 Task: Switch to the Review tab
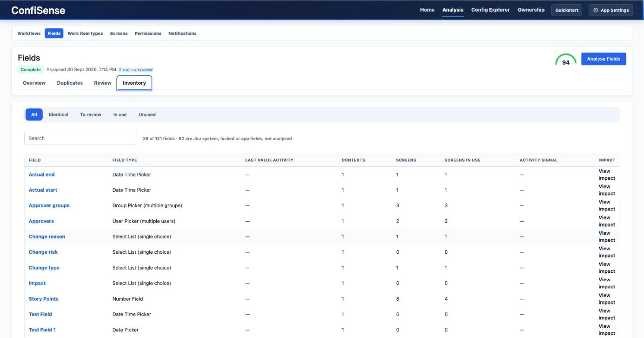pyautogui.click(x=103, y=83)
